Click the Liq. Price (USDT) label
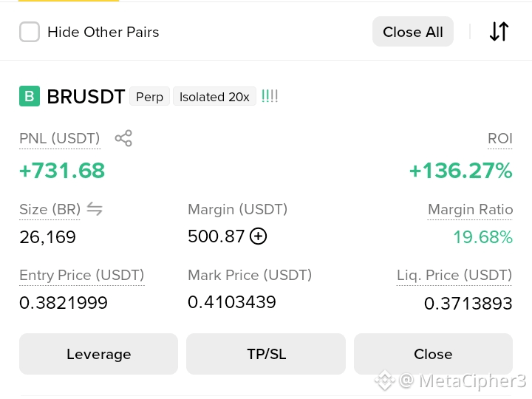 pyautogui.click(x=454, y=275)
